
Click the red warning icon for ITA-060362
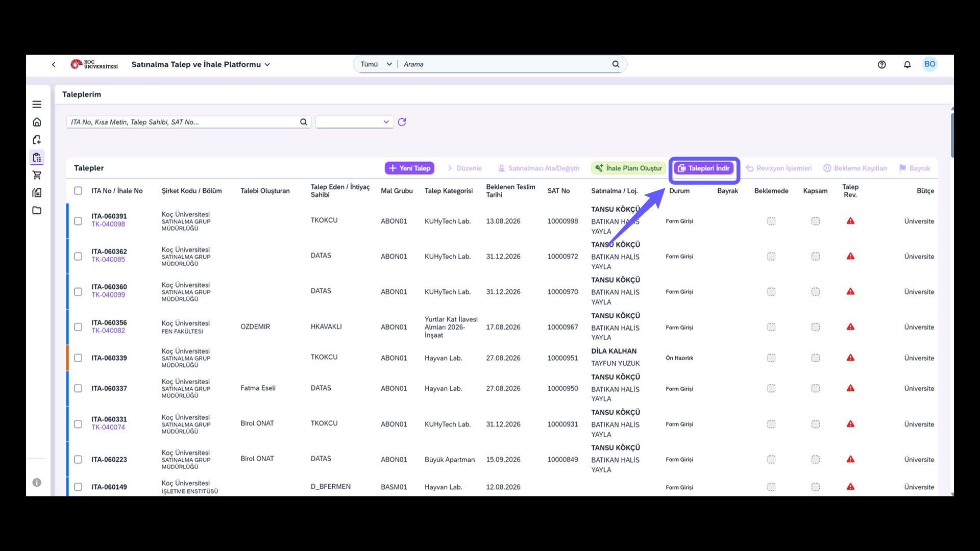[850, 256]
